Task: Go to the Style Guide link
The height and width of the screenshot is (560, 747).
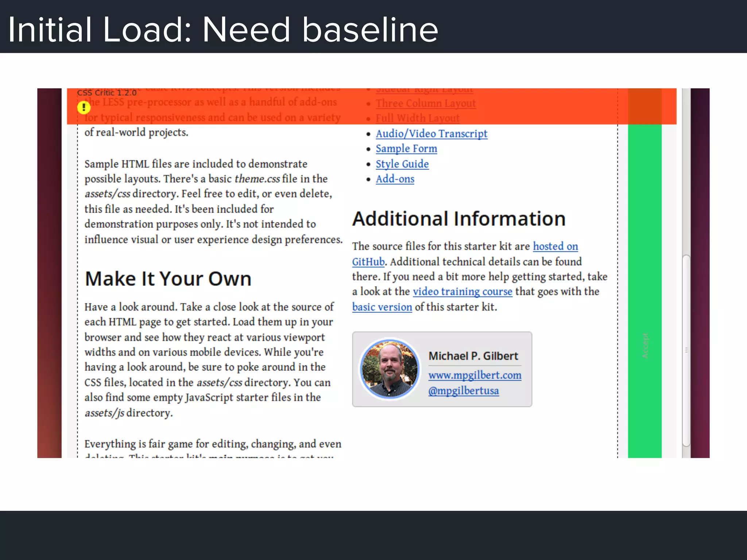Action: [x=402, y=164]
